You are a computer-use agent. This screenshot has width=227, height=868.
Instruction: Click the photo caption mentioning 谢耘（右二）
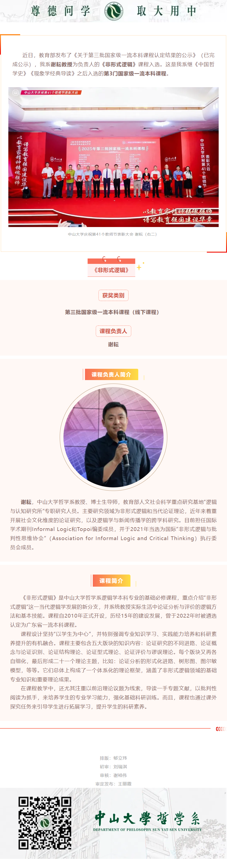pos(112,234)
